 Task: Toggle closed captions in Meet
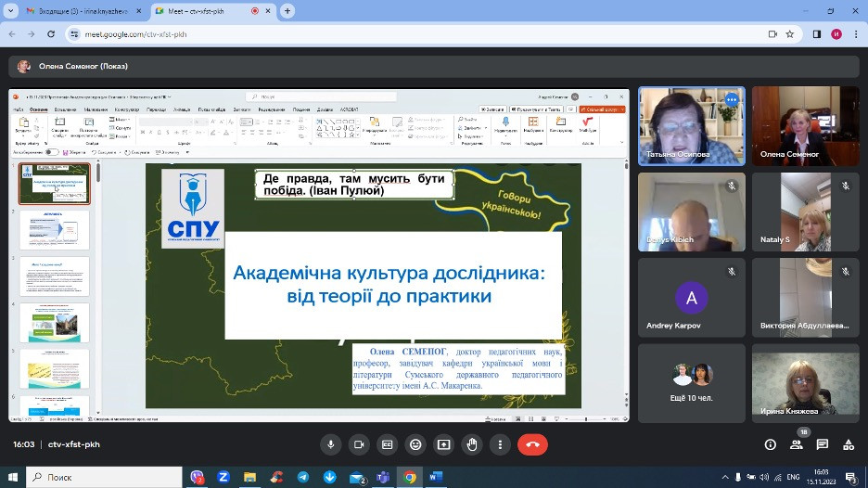(x=387, y=444)
